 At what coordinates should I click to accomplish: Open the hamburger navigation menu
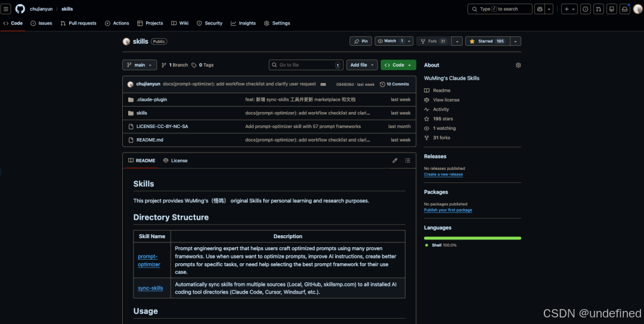tap(6, 9)
